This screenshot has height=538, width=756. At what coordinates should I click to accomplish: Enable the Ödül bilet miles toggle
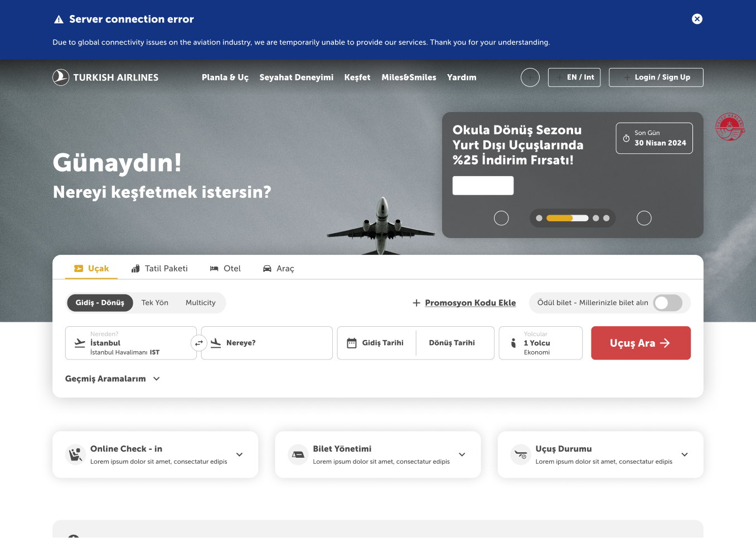[x=667, y=303]
